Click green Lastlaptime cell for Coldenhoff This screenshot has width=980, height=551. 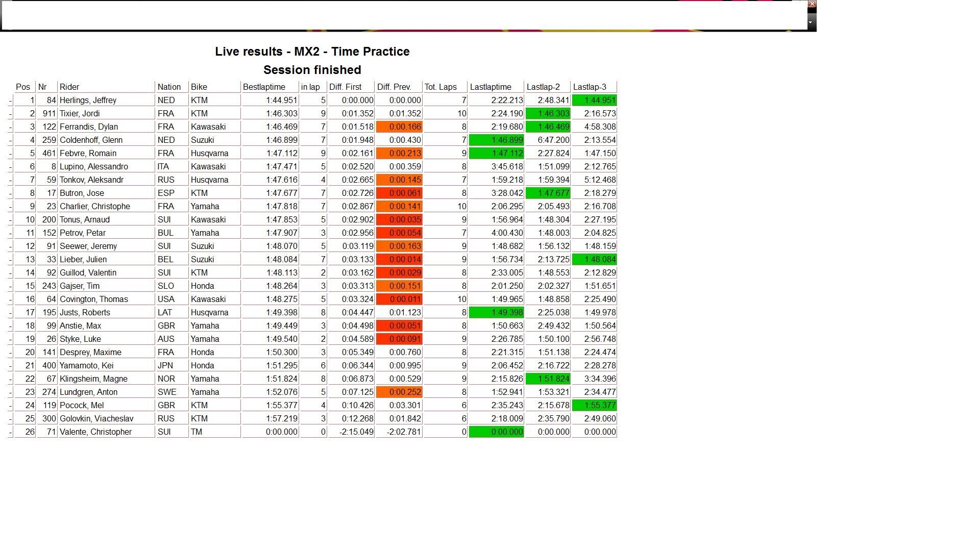(x=496, y=140)
